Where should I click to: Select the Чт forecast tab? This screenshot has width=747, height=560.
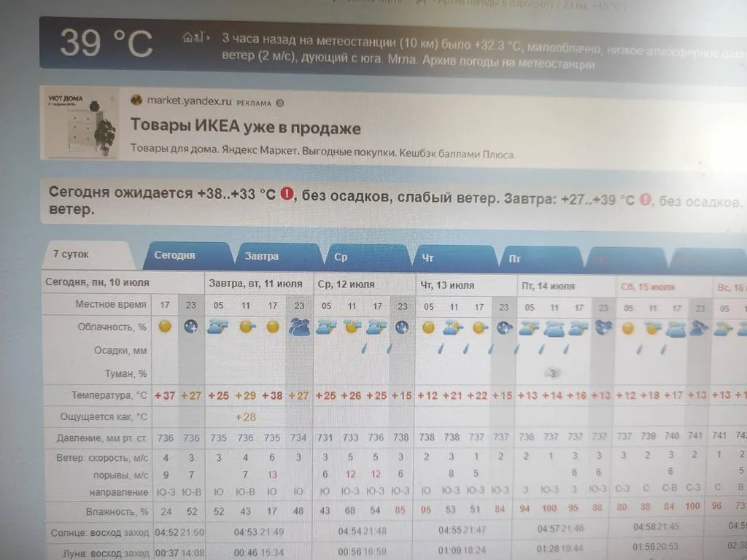tap(427, 258)
